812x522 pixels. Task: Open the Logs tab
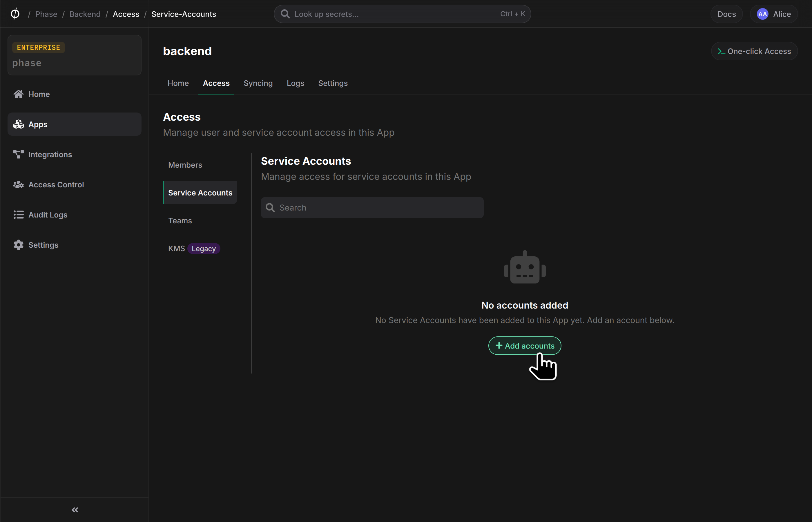[x=295, y=83]
